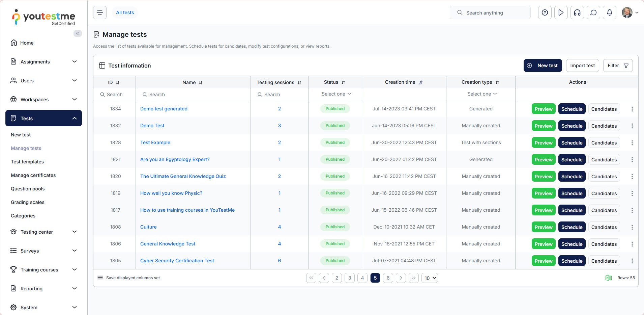Image resolution: width=644 pixels, height=315 pixels.
Task: Open the Status filter dropdown
Action: (x=336, y=94)
